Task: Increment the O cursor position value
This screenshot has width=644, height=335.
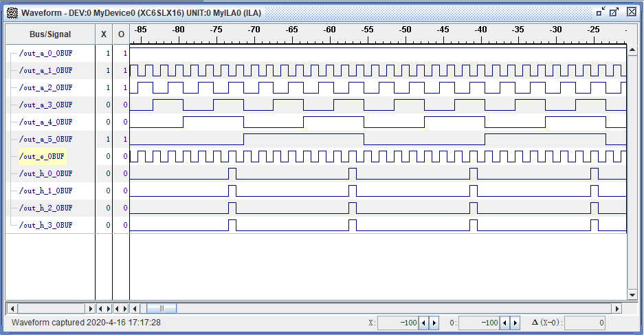Action: pos(515,323)
